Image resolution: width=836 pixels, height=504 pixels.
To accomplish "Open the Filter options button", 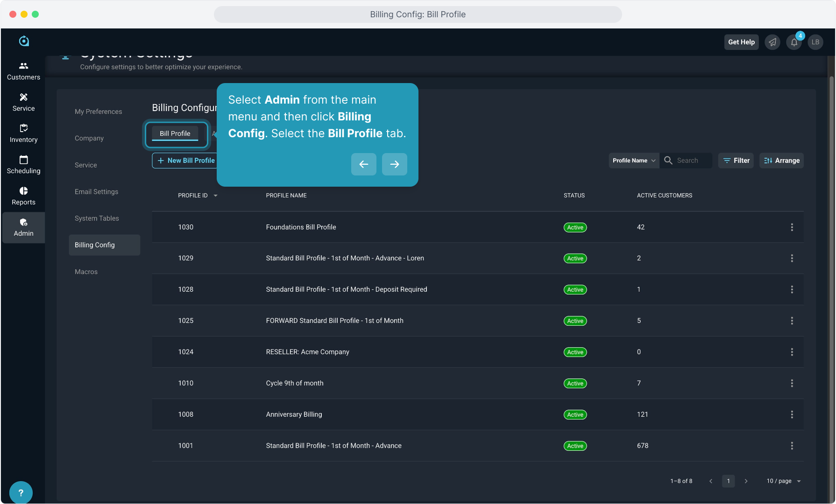I will point(736,161).
